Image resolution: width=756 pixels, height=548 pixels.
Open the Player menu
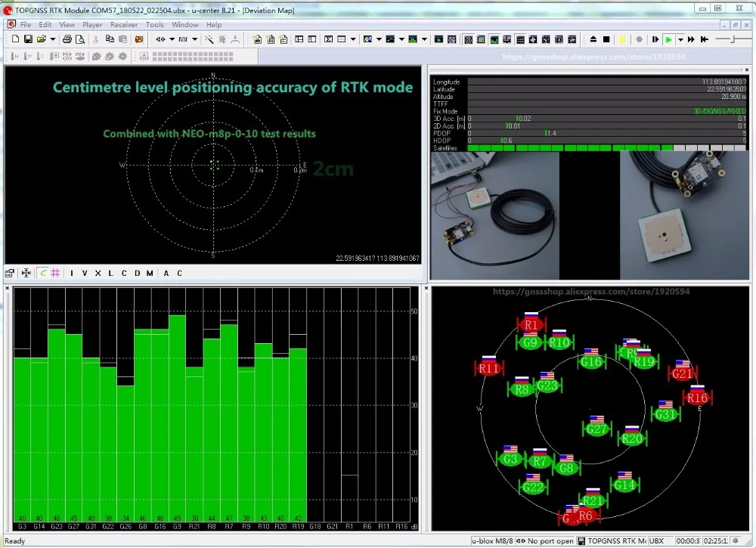[92, 25]
